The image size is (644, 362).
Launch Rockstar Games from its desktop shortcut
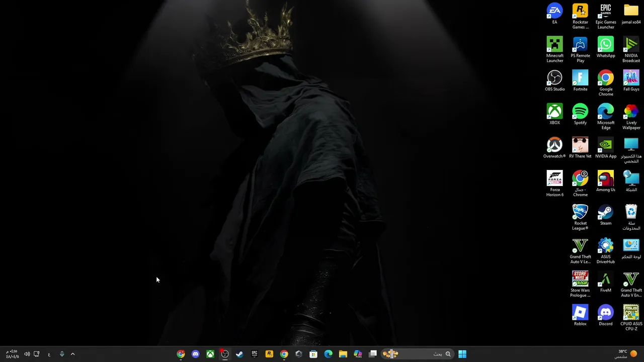click(580, 16)
